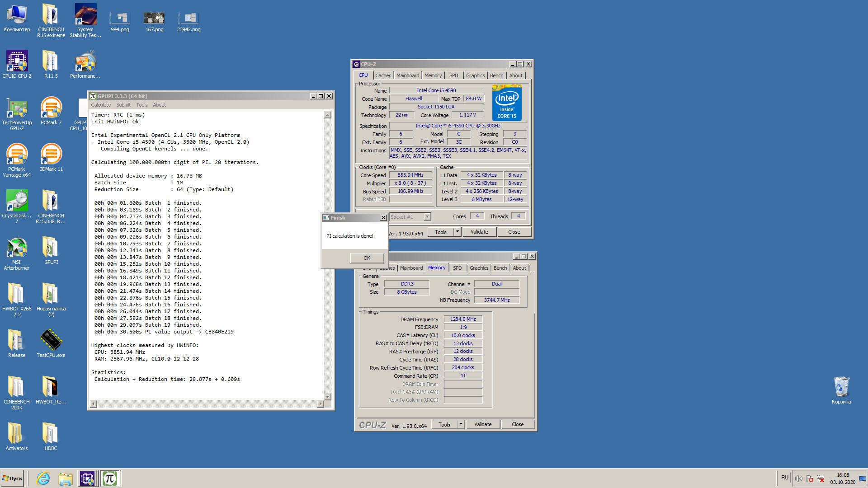This screenshot has height=488, width=868.
Task: Click Tools button in upper CPU-Z
Action: click(441, 232)
